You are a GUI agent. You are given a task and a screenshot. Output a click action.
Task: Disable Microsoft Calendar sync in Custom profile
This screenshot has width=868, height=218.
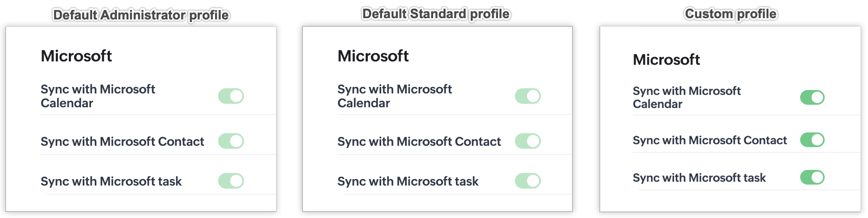pos(812,97)
